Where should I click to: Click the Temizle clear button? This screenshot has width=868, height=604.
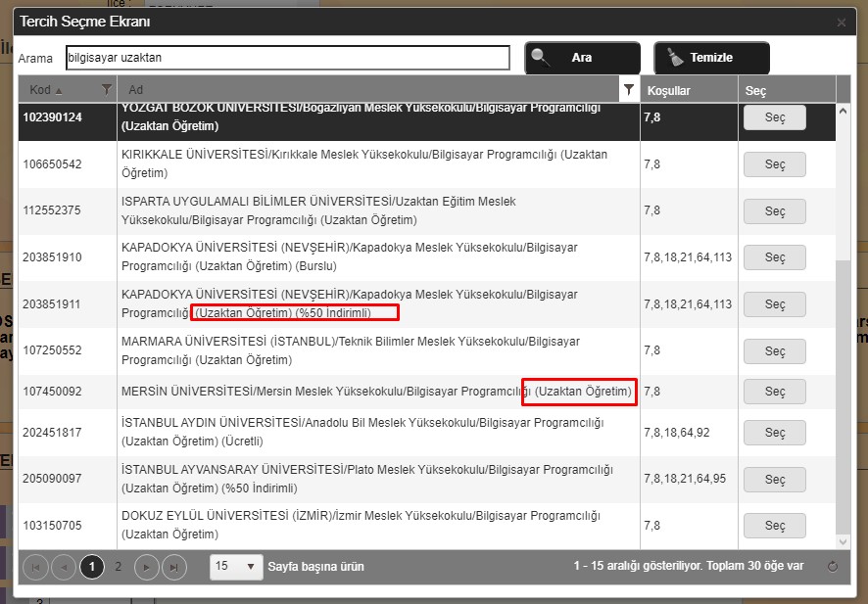point(711,58)
